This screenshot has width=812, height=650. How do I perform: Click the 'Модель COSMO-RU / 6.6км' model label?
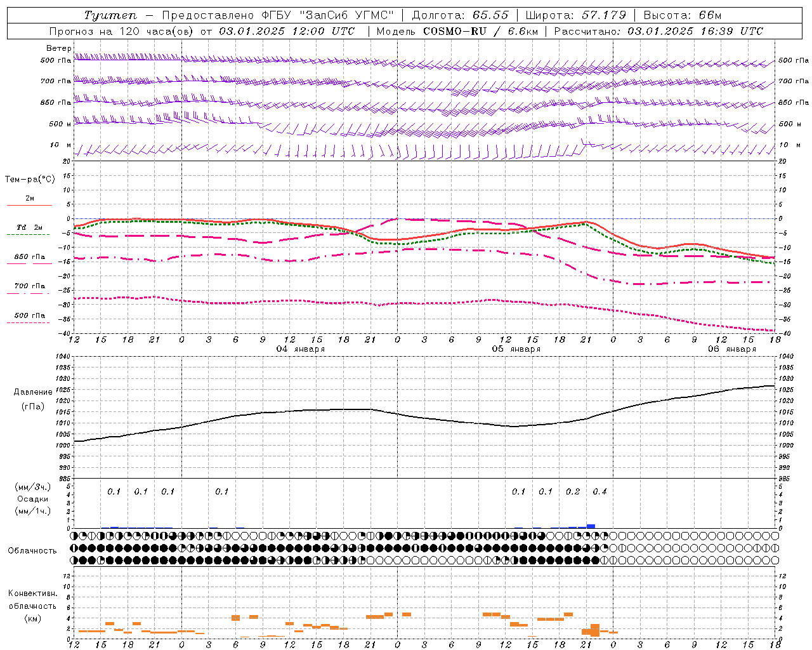coord(457,31)
